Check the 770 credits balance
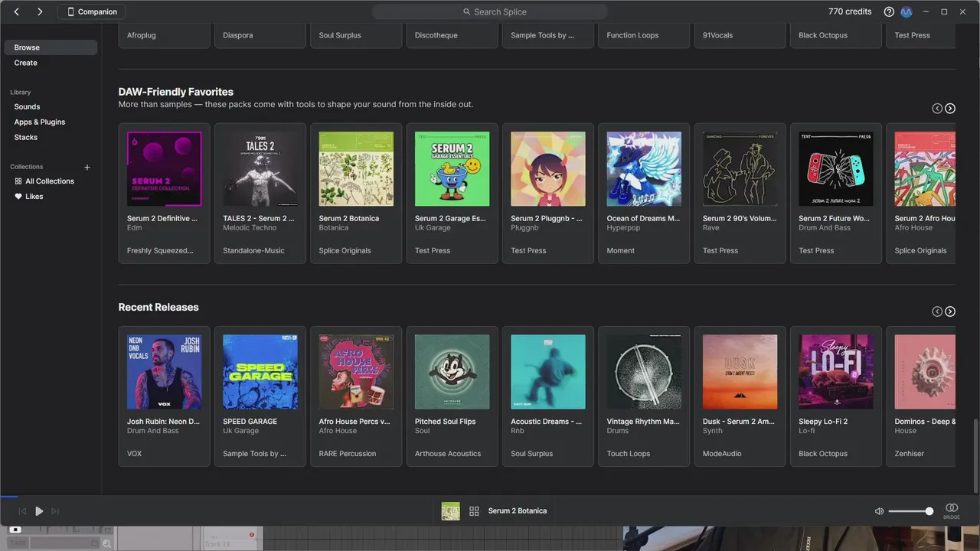The height and width of the screenshot is (551, 980). click(x=850, y=11)
